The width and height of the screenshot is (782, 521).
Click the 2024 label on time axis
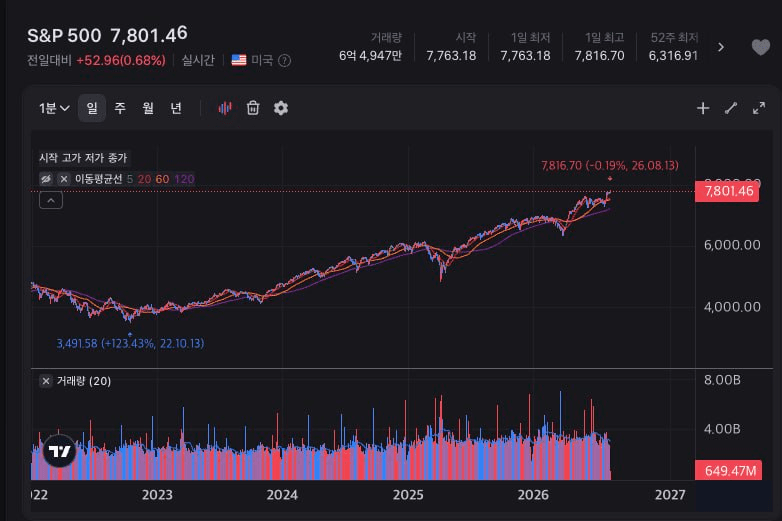282,495
